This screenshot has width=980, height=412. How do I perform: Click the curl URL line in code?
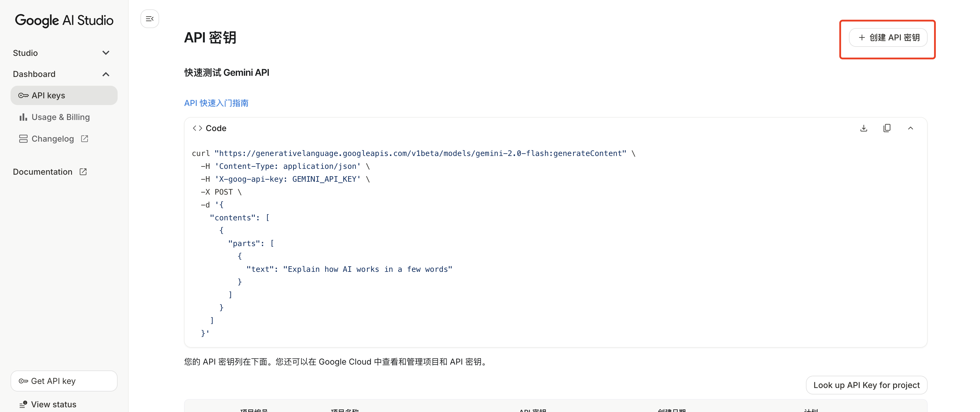tap(414, 153)
